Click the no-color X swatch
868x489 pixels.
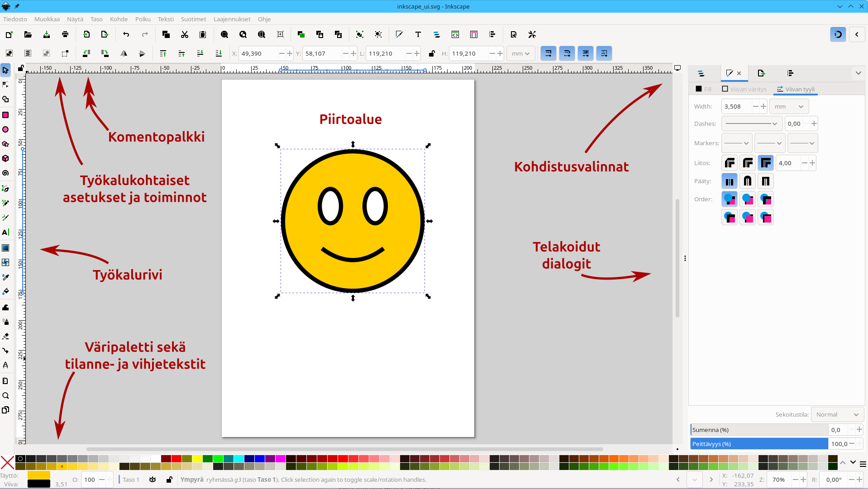tap(7, 462)
